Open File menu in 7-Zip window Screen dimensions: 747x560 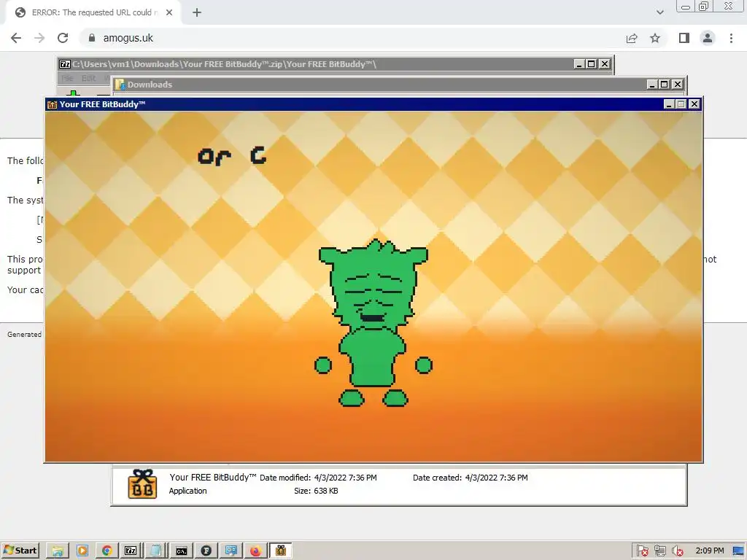pos(67,78)
